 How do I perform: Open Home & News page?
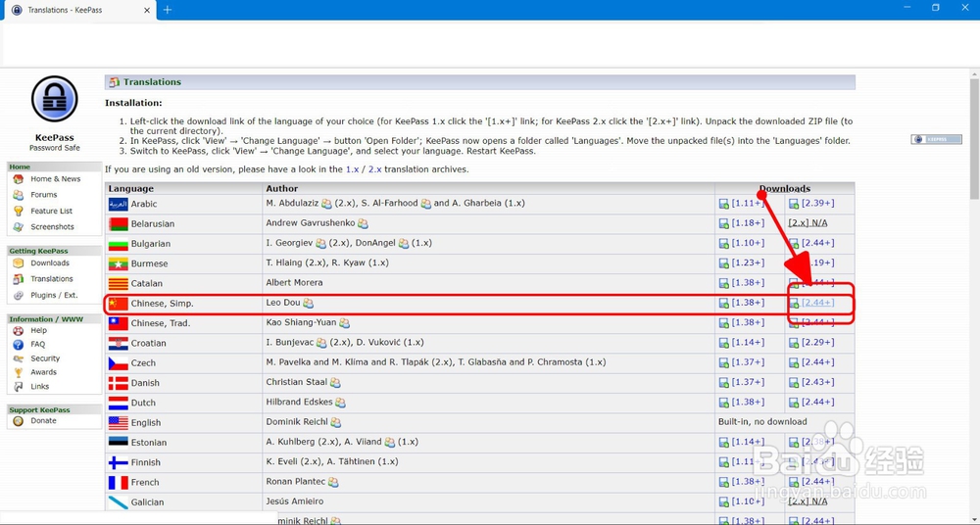coord(55,178)
